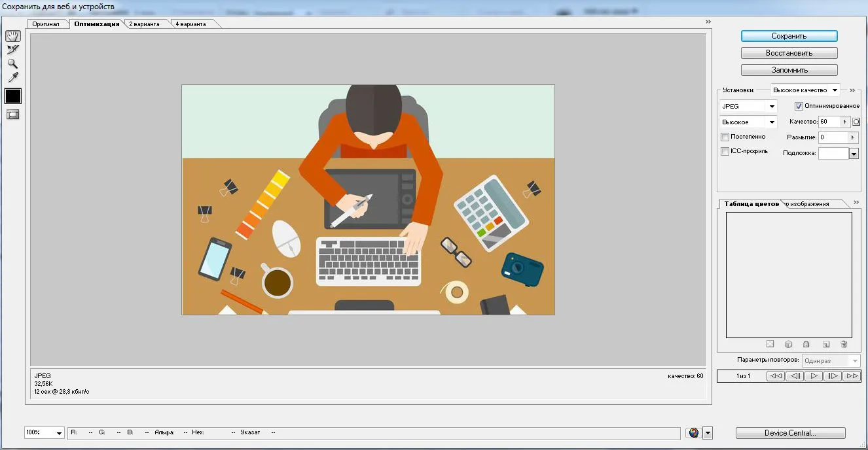Go to next animation frame
The width and height of the screenshot is (868, 450).
(833, 376)
